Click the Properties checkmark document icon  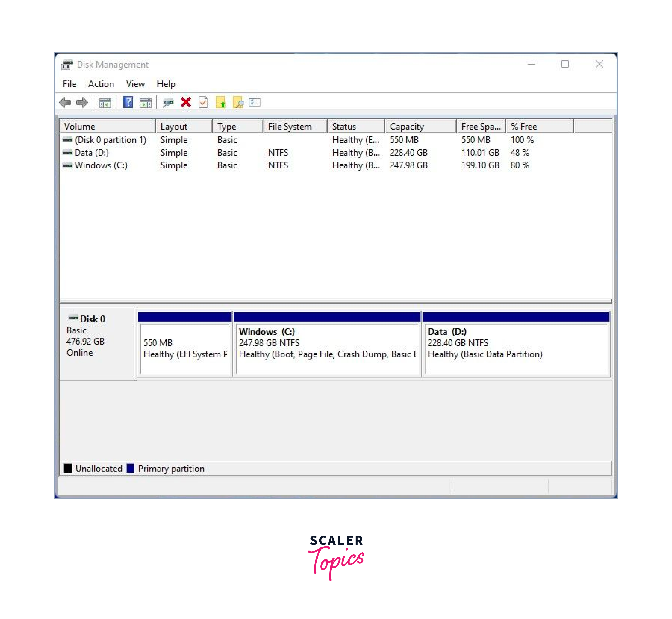[203, 103]
